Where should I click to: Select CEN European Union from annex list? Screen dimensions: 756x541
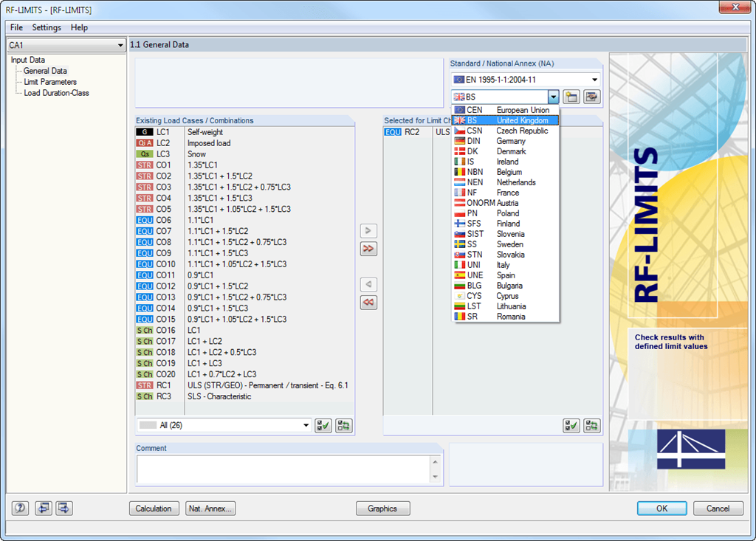point(505,110)
